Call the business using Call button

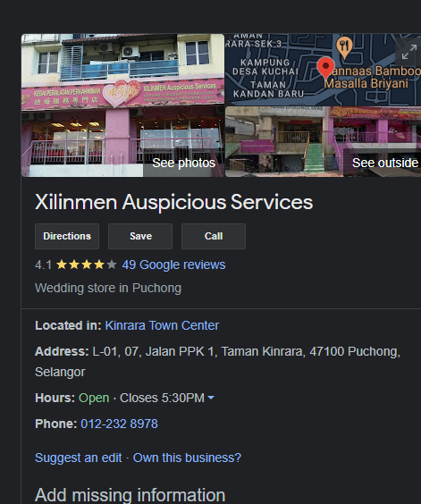click(214, 236)
